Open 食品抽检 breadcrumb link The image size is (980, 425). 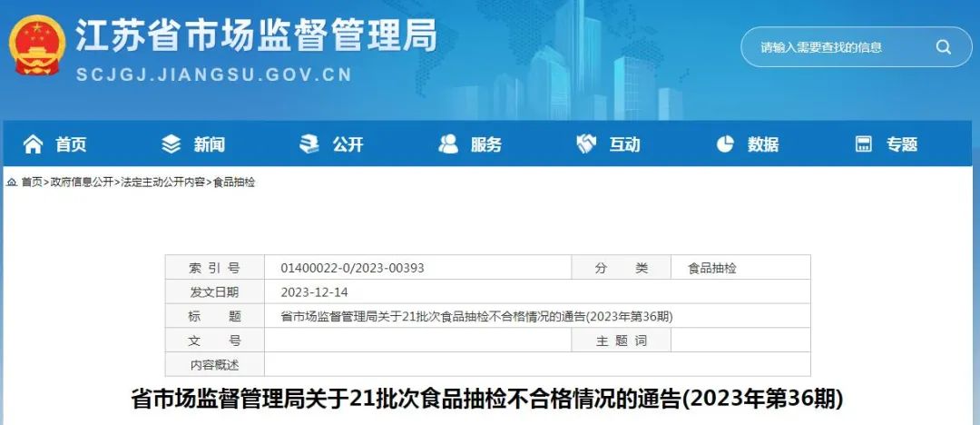coord(234,183)
